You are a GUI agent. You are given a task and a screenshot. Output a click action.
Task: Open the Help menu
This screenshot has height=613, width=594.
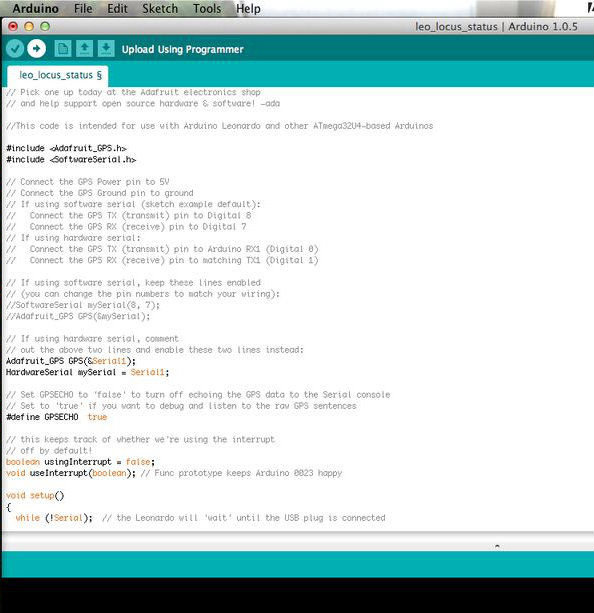click(248, 8)
